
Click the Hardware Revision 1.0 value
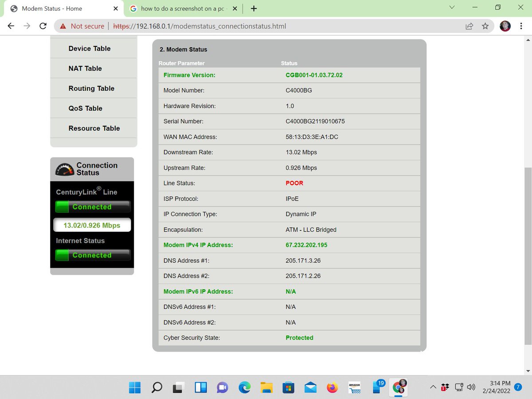click(x=290, y=106)
